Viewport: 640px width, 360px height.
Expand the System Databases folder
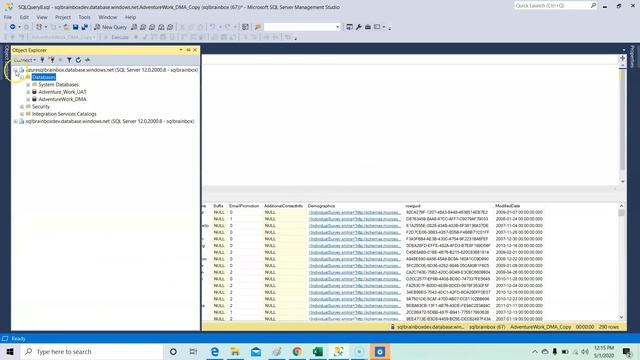28,84
